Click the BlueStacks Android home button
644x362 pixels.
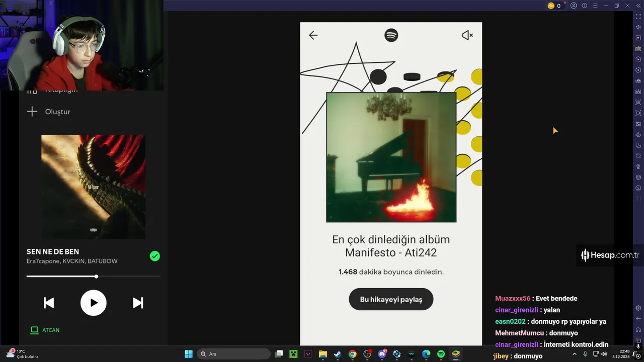pos(638,330)
